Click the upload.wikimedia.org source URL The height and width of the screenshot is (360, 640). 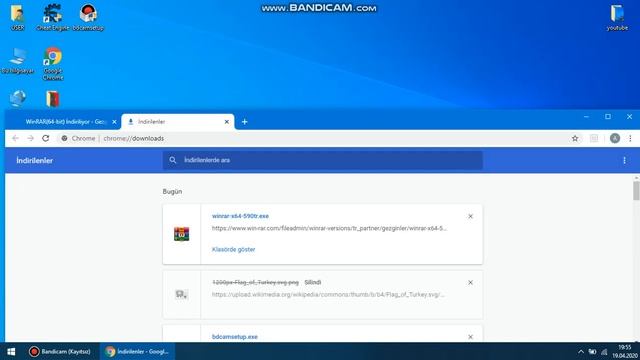tap(328, 294)
